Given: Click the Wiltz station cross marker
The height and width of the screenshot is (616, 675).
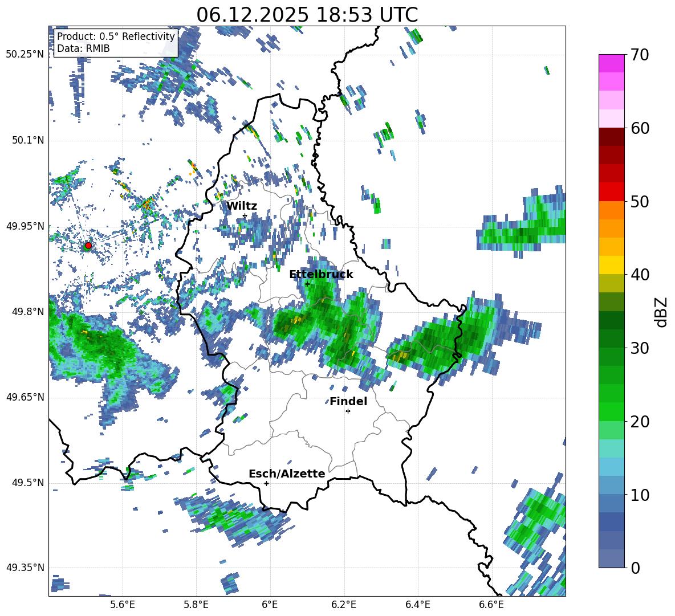Looking at the screenshot, I should coord(245,216).
